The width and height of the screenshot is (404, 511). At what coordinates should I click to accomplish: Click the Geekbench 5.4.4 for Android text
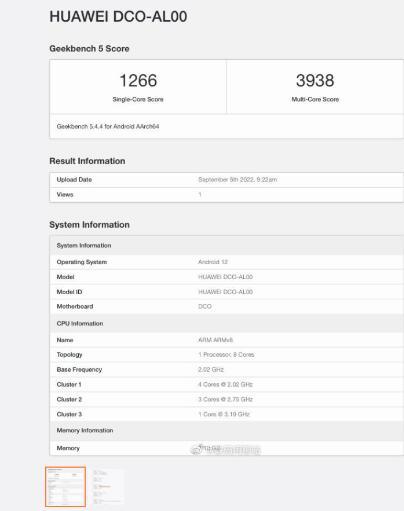tap(108, 126)
